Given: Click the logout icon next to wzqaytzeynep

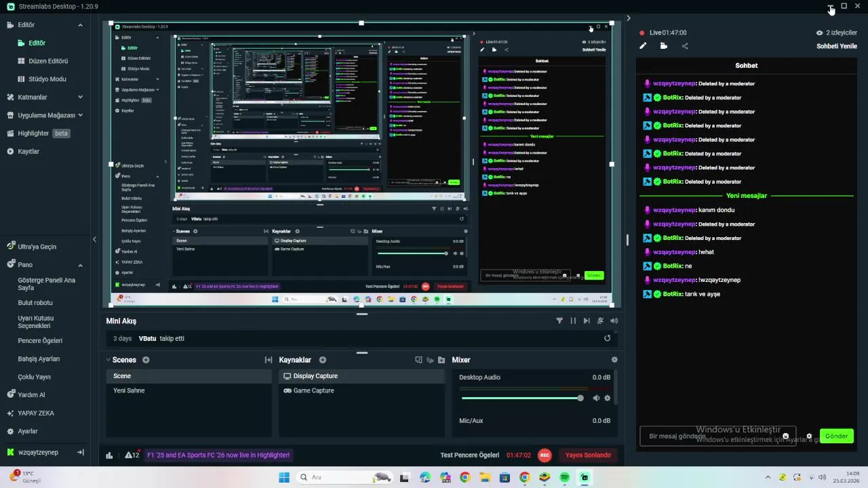Looking at the screenshot, I should point(80,452).
